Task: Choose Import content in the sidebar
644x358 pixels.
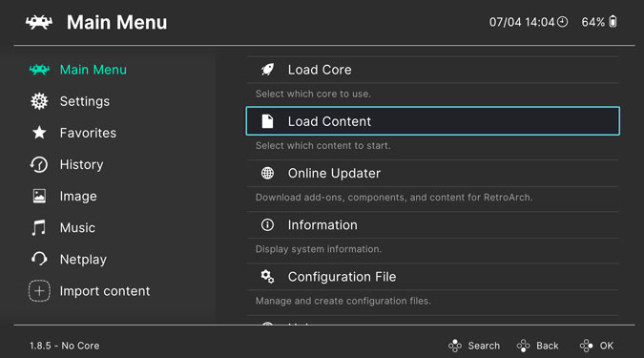Action: [105, 291]
